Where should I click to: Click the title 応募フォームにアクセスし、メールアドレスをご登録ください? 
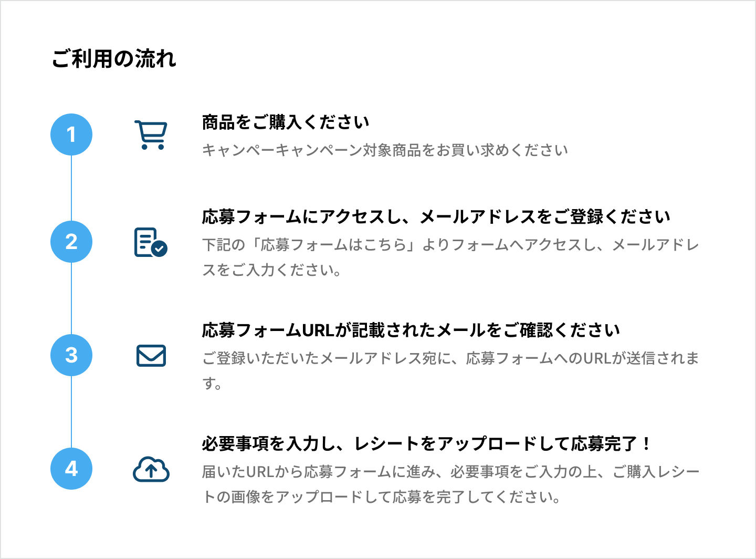click(436, 217)
